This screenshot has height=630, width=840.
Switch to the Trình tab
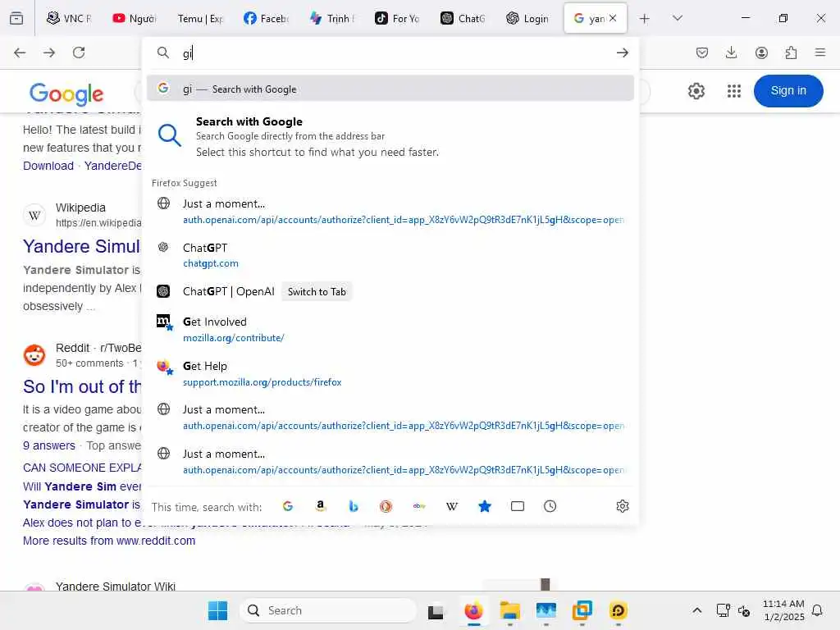(x=331, y=19)
